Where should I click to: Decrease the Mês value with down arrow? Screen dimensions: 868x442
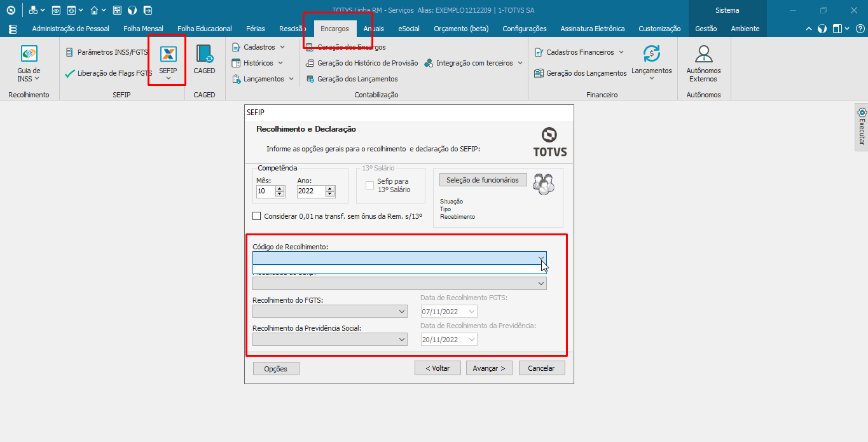click(280, 193)
